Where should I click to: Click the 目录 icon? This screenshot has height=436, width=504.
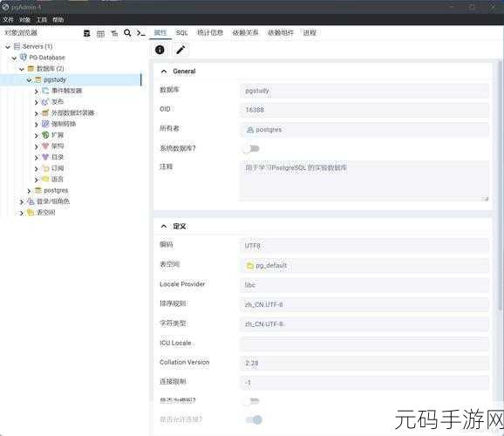tap(45, 157)
